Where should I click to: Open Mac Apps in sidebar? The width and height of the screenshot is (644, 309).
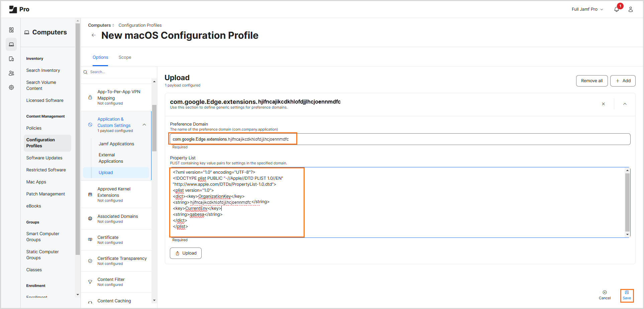36,182
